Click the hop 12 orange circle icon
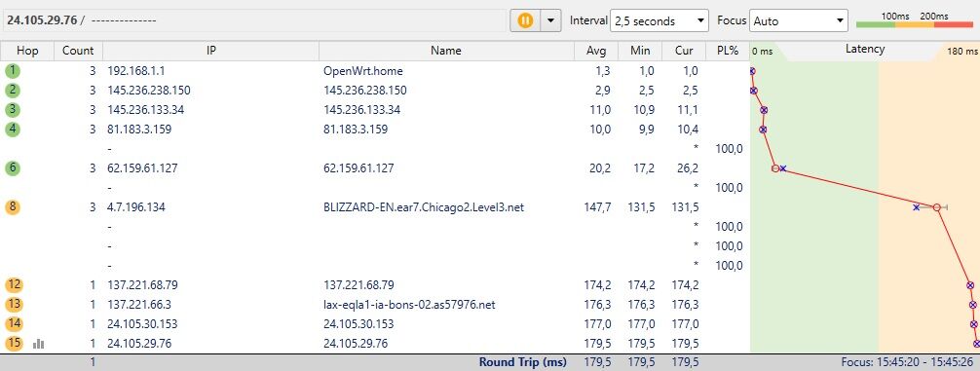The width and height of the screenshot is (980, 371). (x=13, y=284)
